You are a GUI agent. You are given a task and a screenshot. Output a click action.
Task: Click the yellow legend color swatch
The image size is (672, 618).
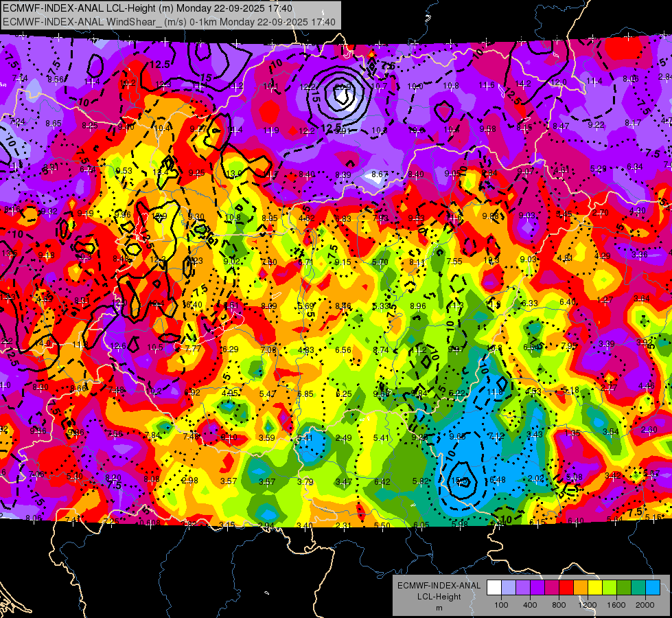[x=595, y=588]
